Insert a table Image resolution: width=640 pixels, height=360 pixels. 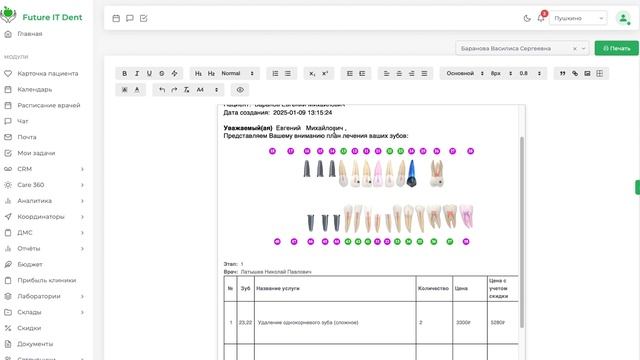600,73
